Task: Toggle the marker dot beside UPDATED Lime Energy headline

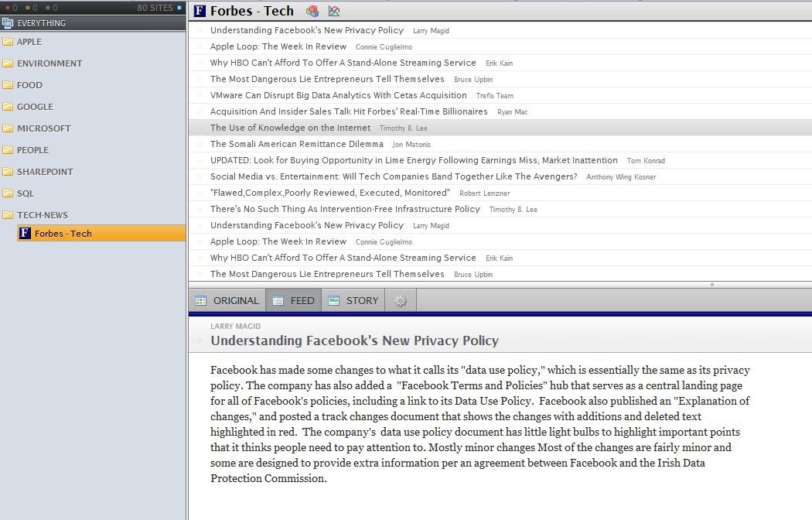Action: (200, 160)
